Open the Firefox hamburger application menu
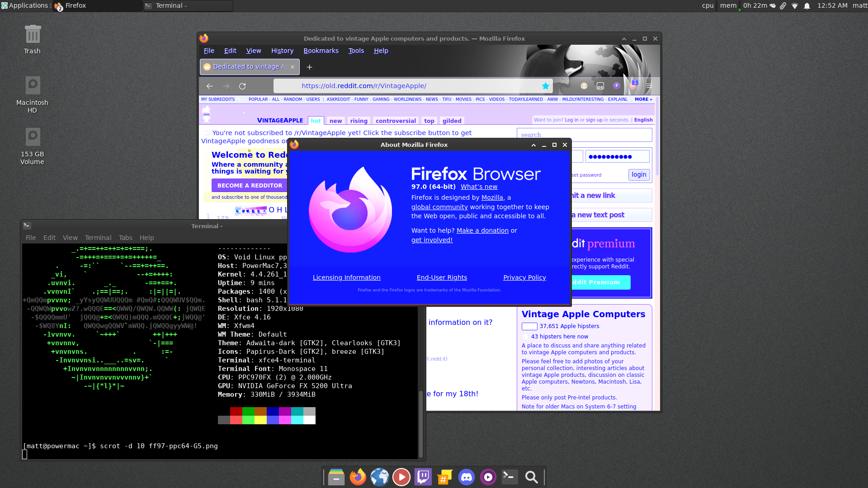Image resolution: width=868 pixels, height=488 pixels. click(x=649, y=86)
